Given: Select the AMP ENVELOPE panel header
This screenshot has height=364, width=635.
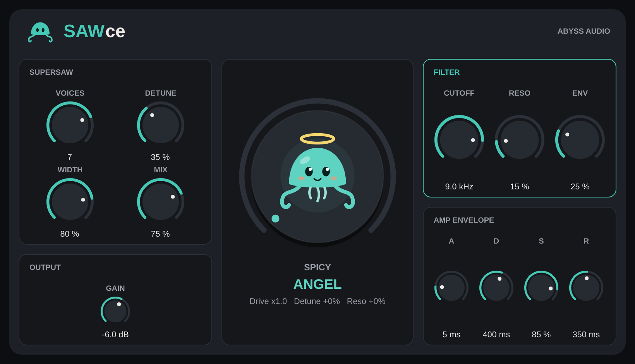Looking at the screenshot, I should (x=464, y=220).
